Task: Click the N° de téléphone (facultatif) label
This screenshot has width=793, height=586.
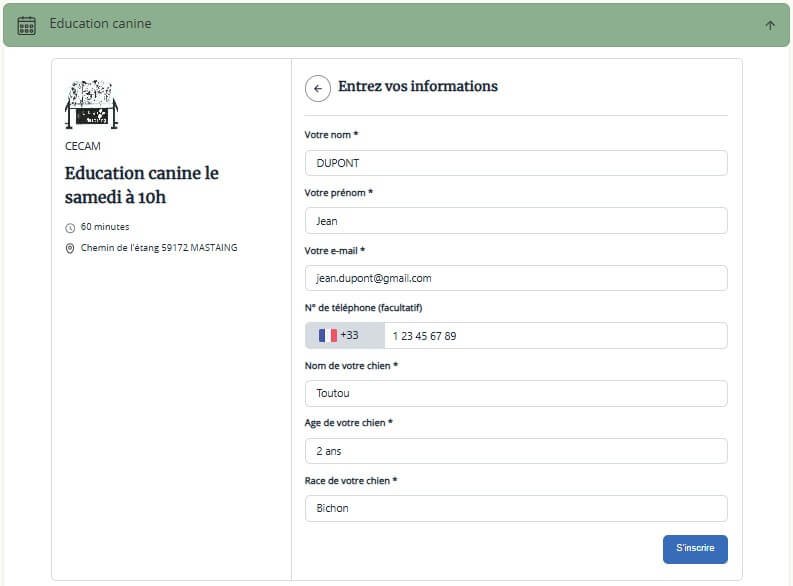Action: [x=363, y=307]
